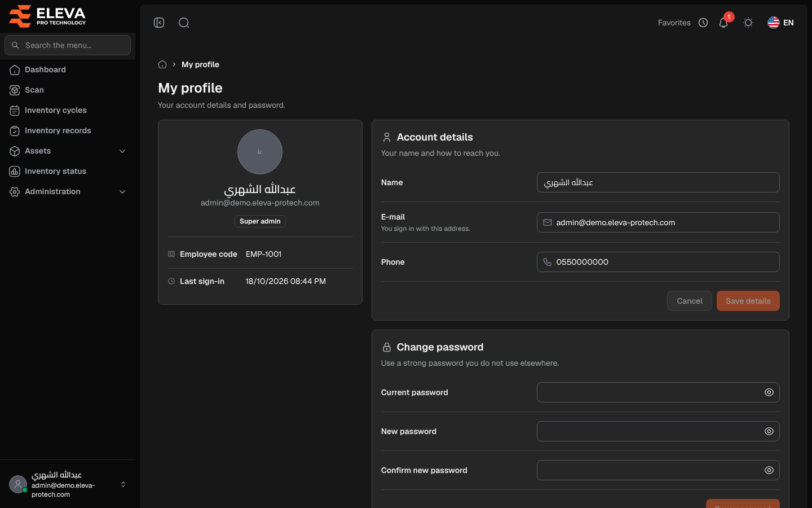This screenshot has width=812, height=508.
Task: Expand the Administration submenu chevron
Action: [122, 192]
